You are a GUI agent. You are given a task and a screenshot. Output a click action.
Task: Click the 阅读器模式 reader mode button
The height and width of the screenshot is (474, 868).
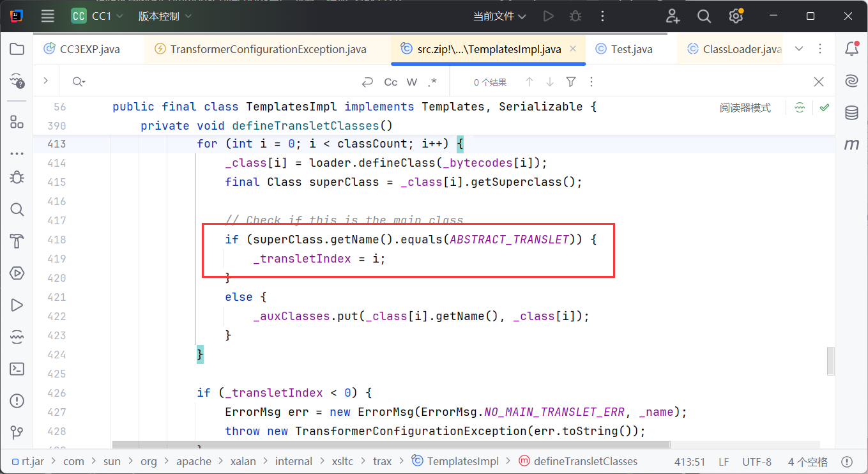(x=745, y=108)
